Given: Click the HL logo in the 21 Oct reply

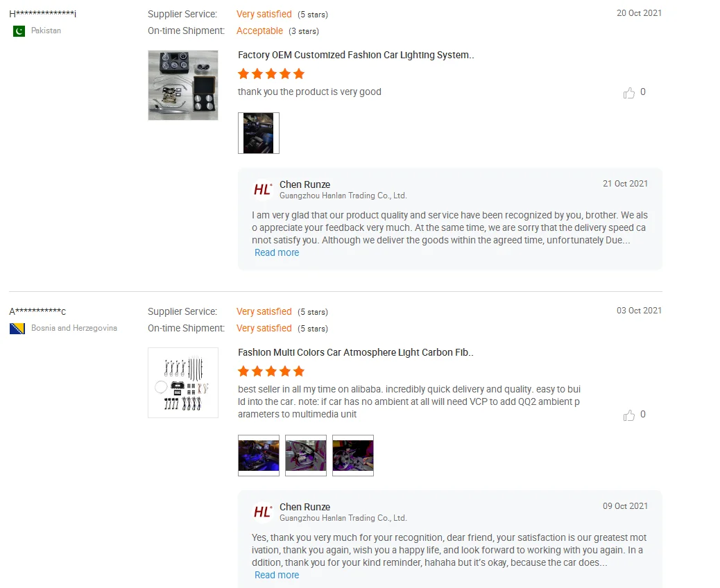Looking at the screenshot, I should pyautogui.click(x=263, y=189).
